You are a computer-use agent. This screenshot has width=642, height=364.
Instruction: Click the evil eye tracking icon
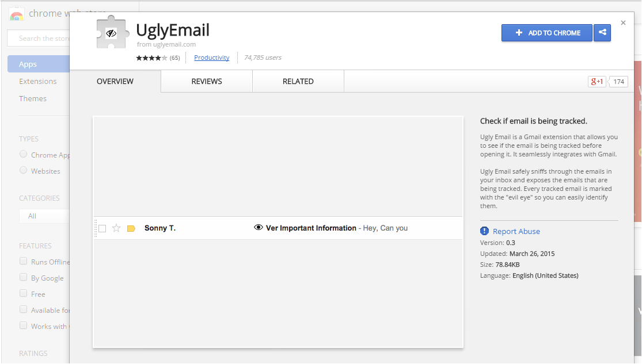coord(259,227)
